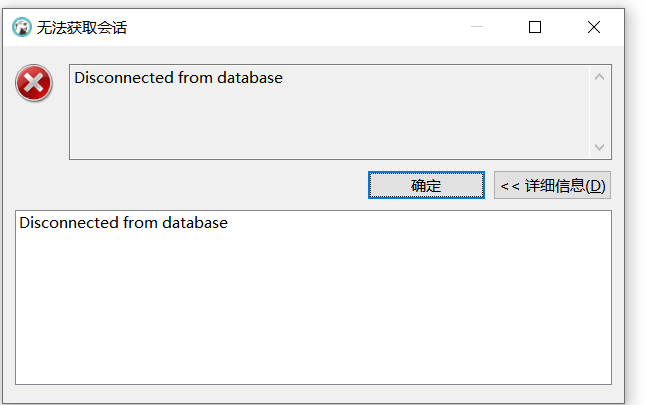This screenshot has width=664, height=405.
Task: Maximize the 无法获取会话 dialog window
Action: [x=535, y=27]
